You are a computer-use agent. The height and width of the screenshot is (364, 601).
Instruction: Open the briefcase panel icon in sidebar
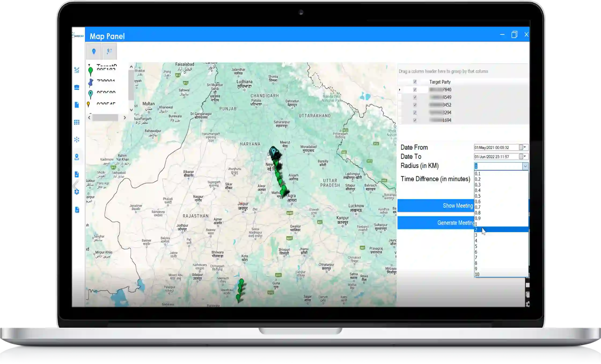pos(77,87)
